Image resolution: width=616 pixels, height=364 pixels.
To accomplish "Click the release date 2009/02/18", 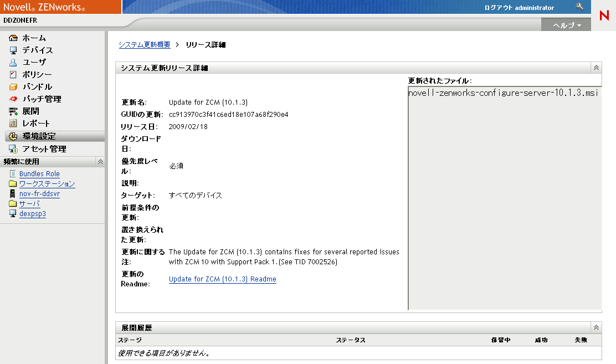I will coord(188,126).
